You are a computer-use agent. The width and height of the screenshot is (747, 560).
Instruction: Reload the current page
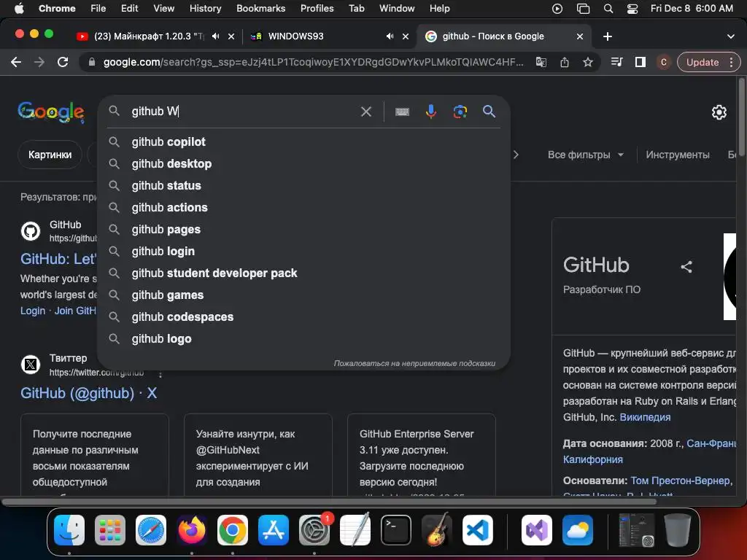[63, 63]
